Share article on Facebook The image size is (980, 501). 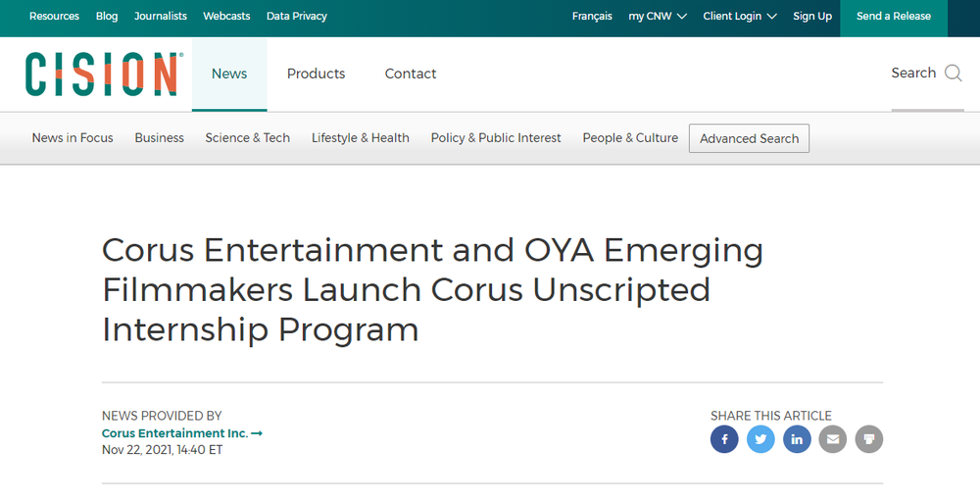tap(724, 439)
